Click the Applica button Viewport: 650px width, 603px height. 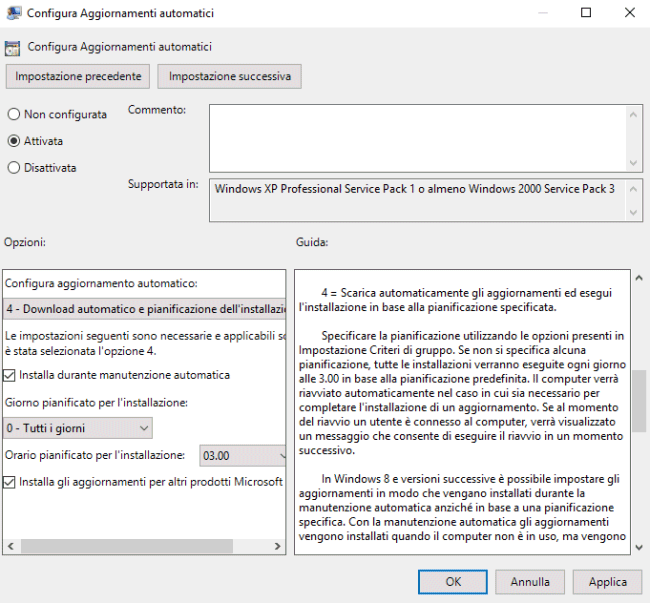[x=608, y=582]
